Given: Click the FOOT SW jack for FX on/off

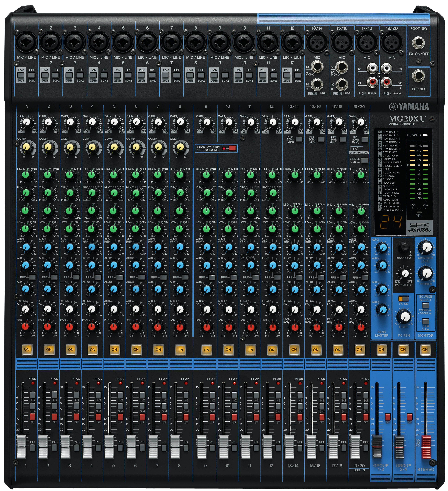Looking at the screenshot, I should [418, 43].
